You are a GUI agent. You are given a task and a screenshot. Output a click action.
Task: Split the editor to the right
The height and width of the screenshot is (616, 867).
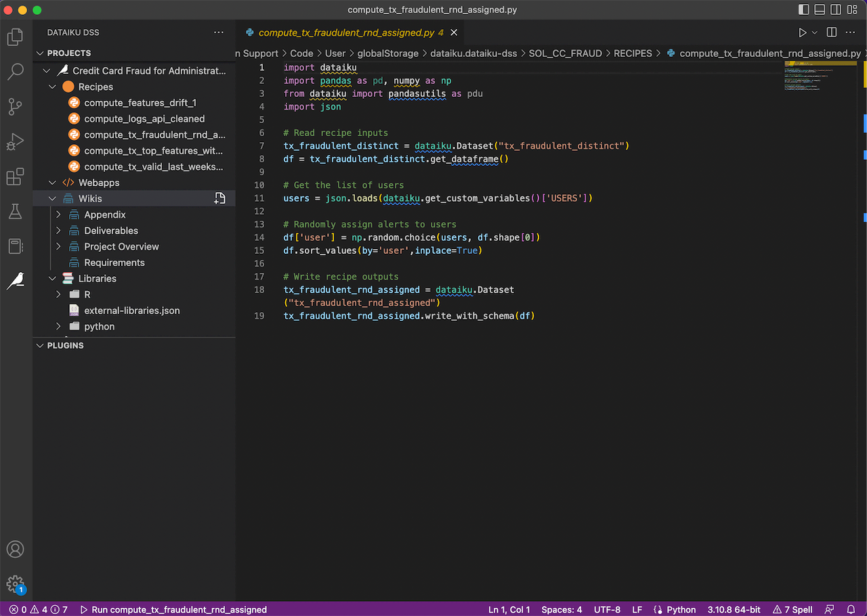pyautogui.click(x=832, y=32)
